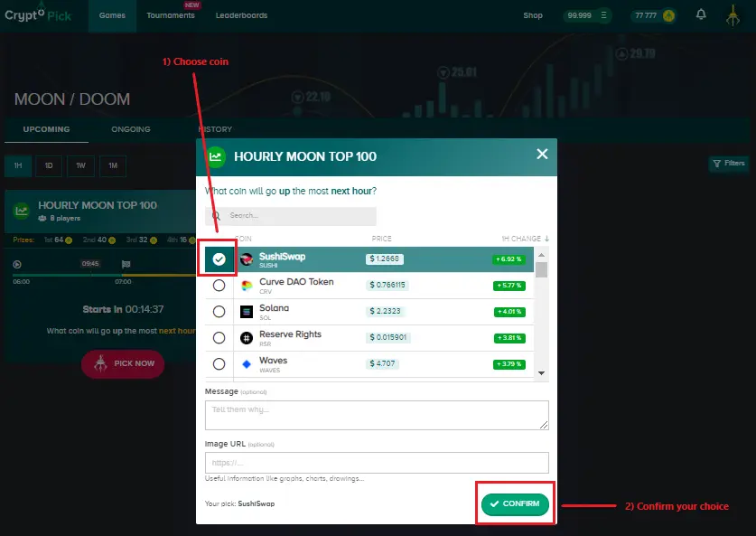Open the notifications bell
Screen dimensions: 756x536
(701, 14)
